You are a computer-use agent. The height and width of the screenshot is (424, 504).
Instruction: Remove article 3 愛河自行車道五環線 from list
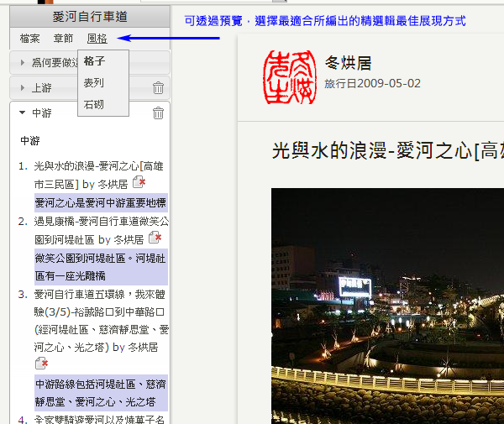[42, 363]
